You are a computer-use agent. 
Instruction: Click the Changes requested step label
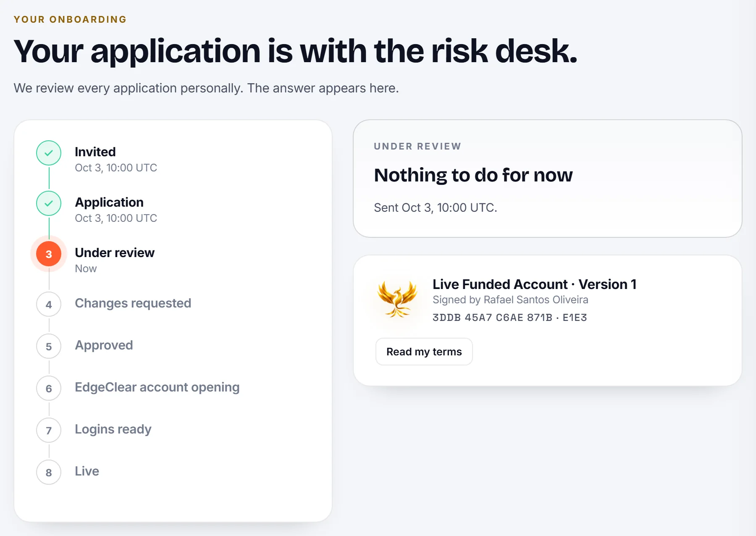pos(133,303)
